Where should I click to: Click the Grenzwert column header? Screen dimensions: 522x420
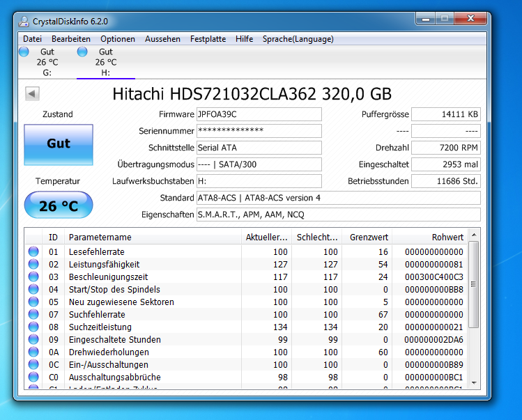(x=367, y=238)
